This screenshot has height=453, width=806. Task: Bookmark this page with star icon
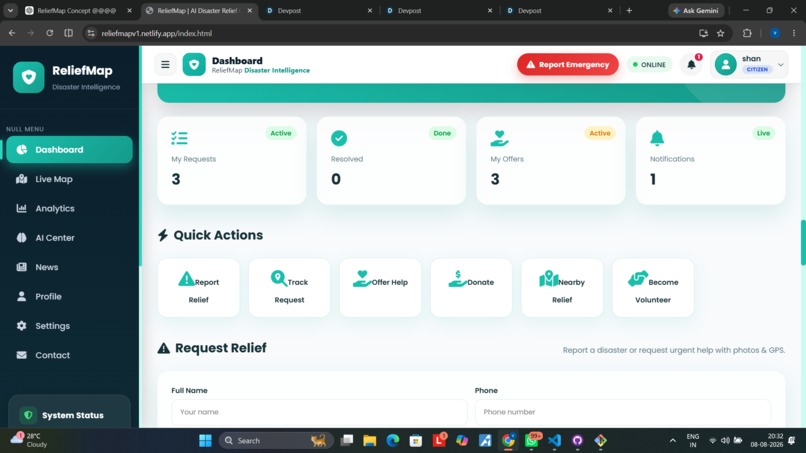[721, 33]
